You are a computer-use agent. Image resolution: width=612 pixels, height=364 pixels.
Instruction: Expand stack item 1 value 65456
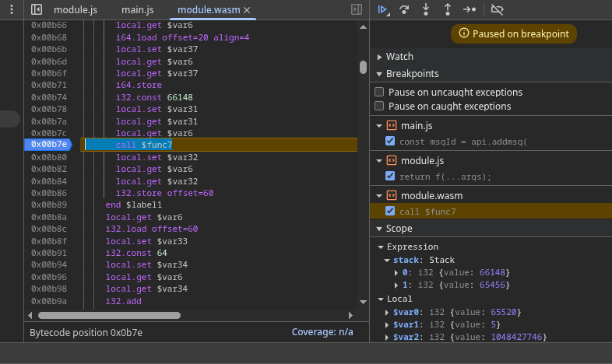click(396, 285)
